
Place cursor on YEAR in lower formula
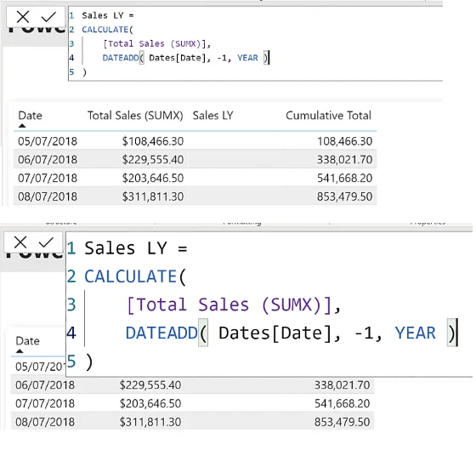(415, 333)
